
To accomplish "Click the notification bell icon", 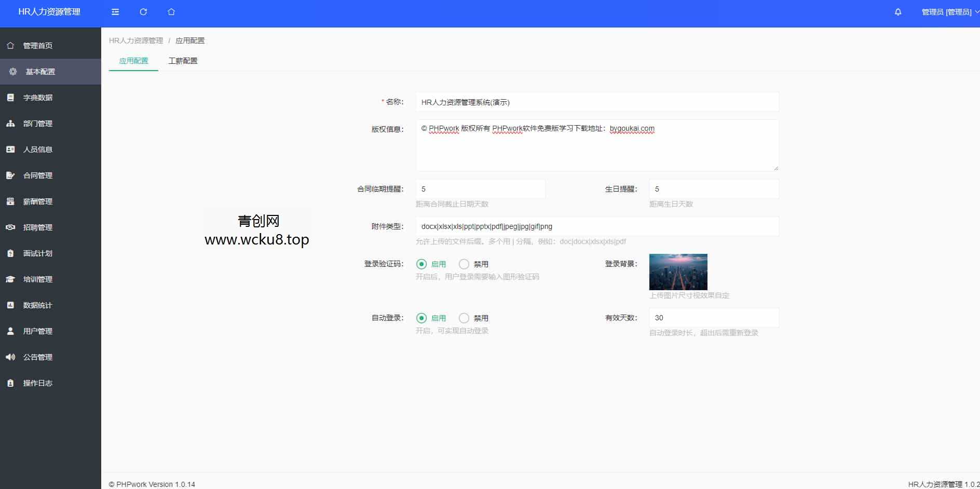I will coord(898,11).
